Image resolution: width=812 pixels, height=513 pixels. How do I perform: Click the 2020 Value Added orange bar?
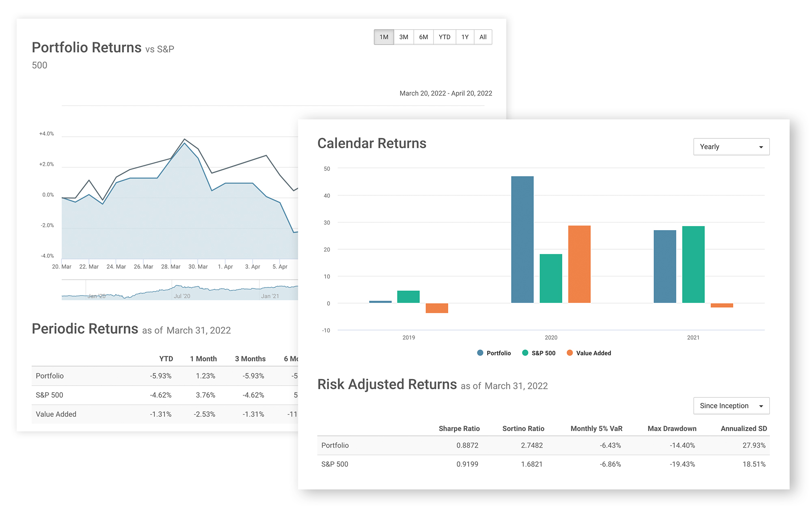click(x=579, y=264)
